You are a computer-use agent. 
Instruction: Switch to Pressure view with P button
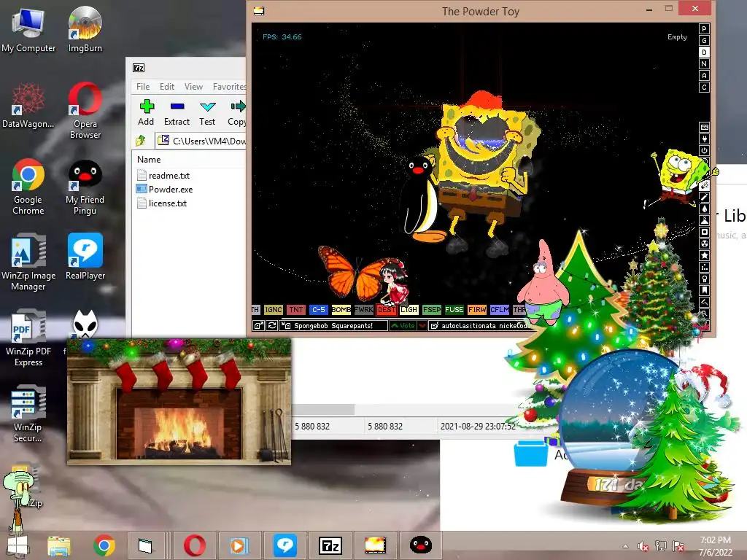(x=704, y=29)
